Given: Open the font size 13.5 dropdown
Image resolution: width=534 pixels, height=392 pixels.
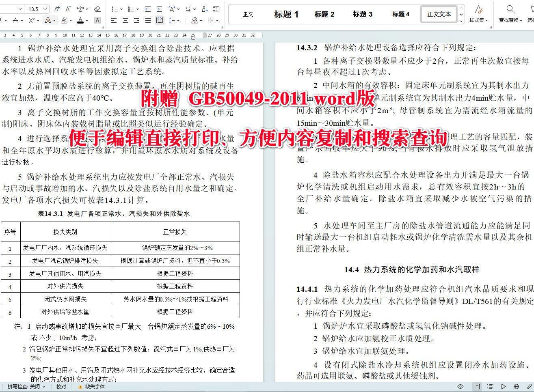Looking at the screenshot, I should pos(45,9).
